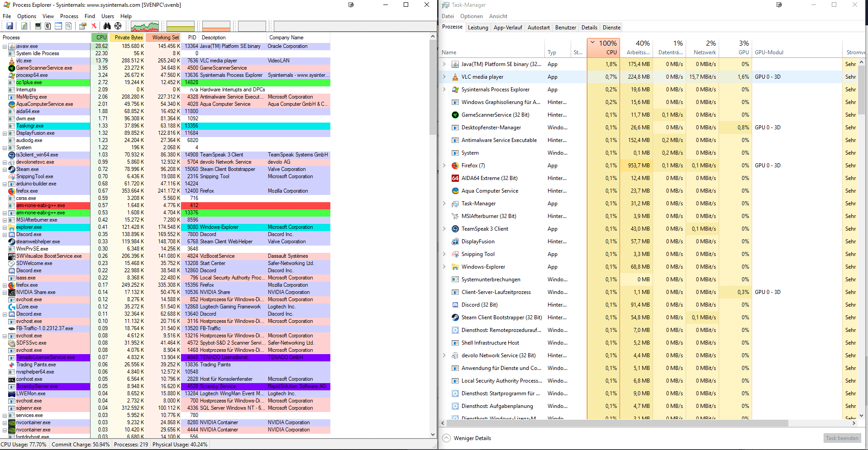Viewport: 868px width, 450px height.
Task: Select the crosshair Find Window's Process icon
Action: pyautogui.click(x=118, y=26)
